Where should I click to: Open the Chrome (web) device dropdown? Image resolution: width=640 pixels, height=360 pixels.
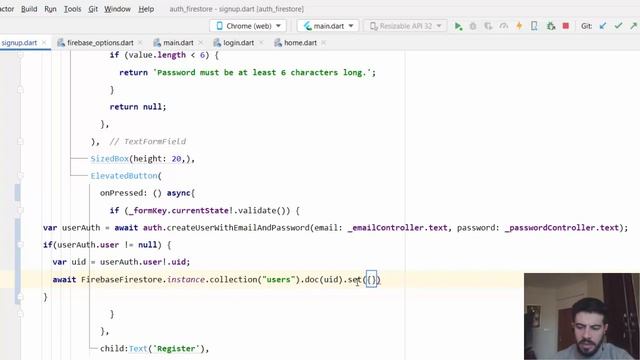click(248, 26)
